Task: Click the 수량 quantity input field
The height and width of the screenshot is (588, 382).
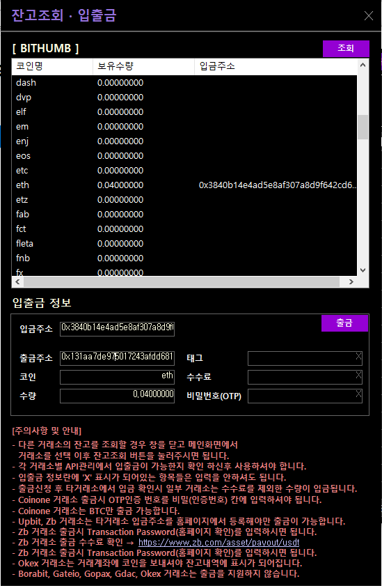Action: (117, 395)
